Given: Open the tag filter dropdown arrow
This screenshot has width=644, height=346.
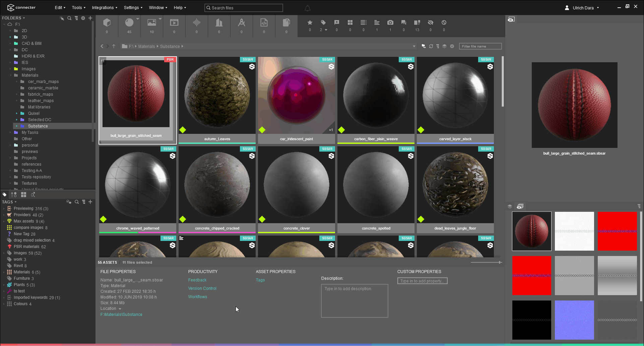Looking at the screenshot, I should 326,30.
